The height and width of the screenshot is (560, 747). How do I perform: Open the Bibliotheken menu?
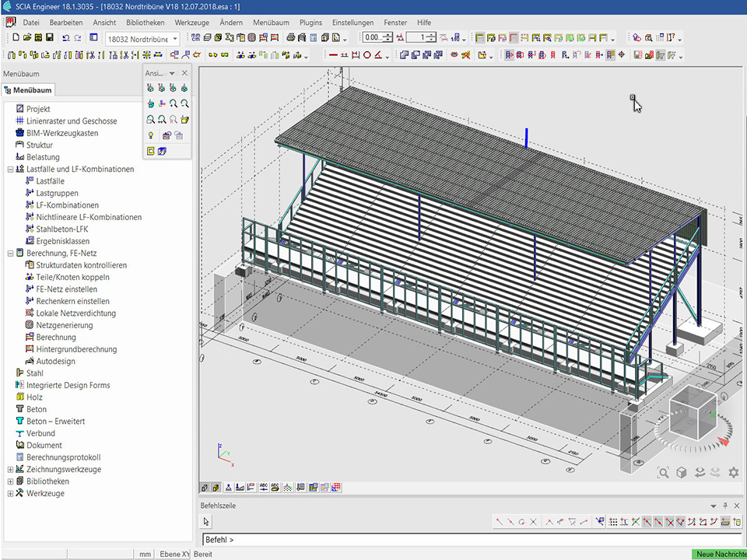[x=145, y=23]
